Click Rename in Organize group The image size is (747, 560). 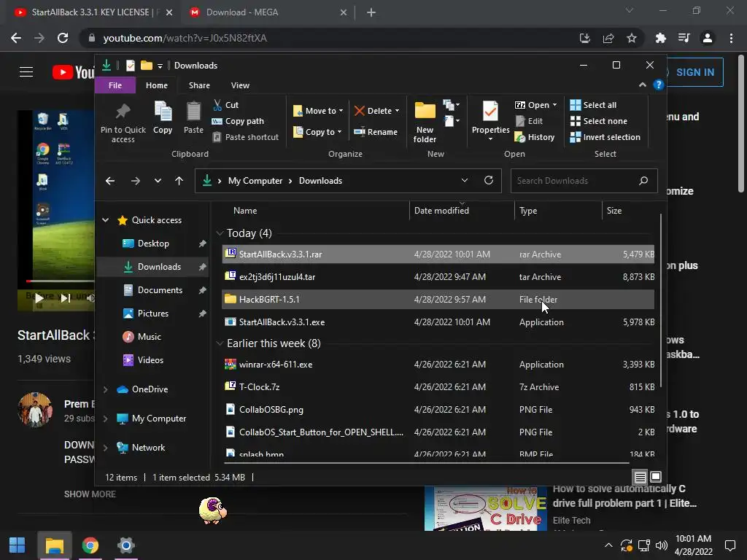376,132
